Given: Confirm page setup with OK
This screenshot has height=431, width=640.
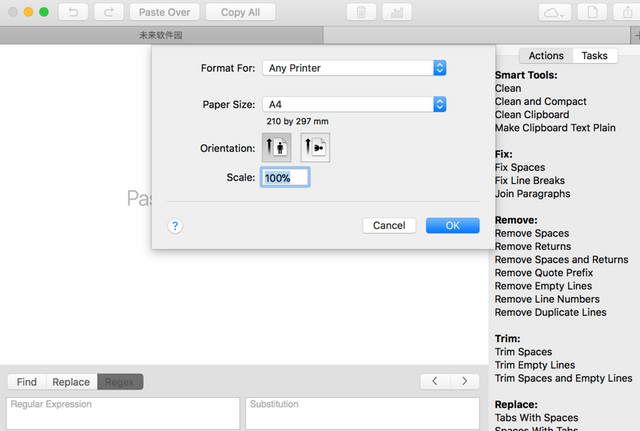Looking at the screenshot, I should click(453, 225).
